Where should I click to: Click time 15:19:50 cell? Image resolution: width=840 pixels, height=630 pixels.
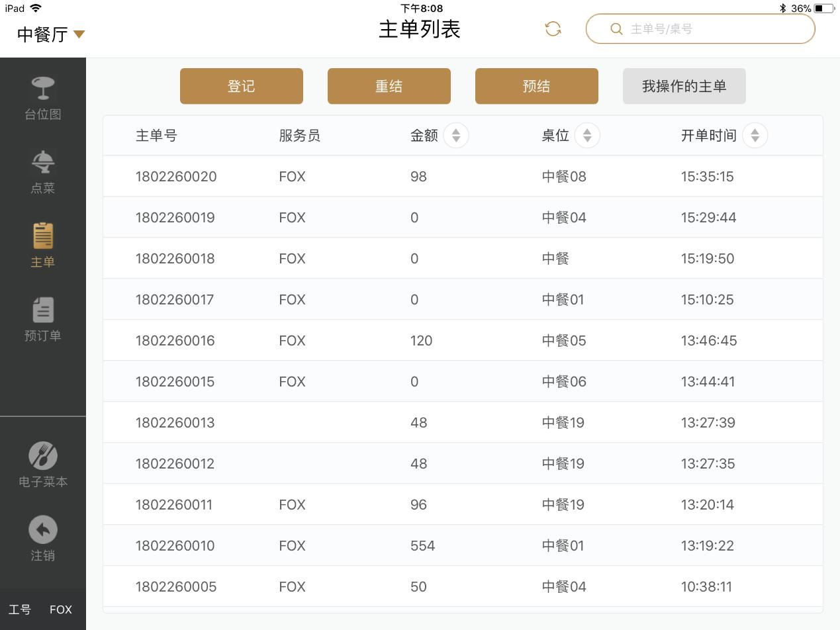(707, 259)
